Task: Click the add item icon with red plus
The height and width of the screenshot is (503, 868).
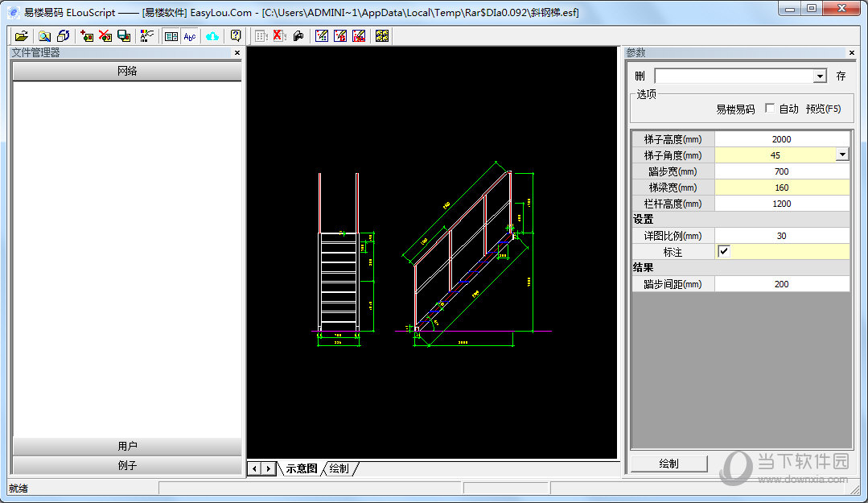Action: pyautogui.click(x=86, y=36)
